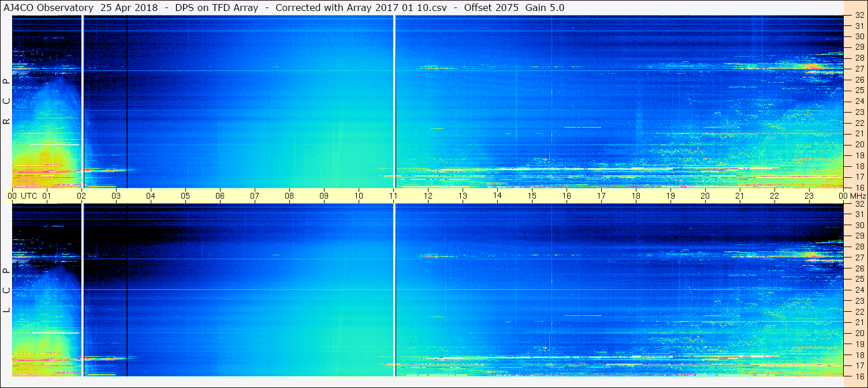Click hour '12' on the time axis
868x388 pixels.
(428, 196)
